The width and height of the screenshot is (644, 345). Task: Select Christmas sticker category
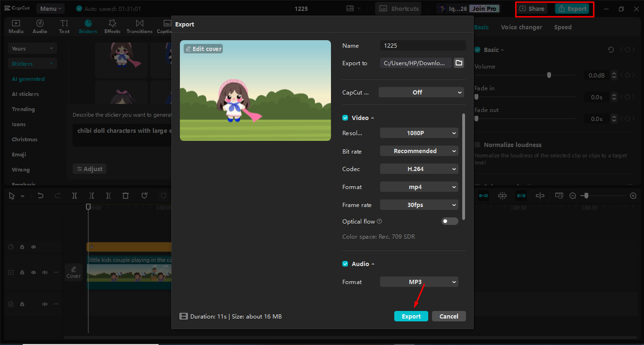point(25,140)
